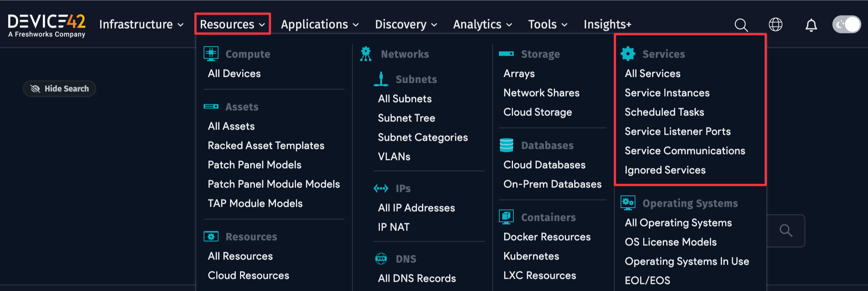Go to Subnet Tree
Viewport: 868px width, 291px height.
[x=406, y=118]
